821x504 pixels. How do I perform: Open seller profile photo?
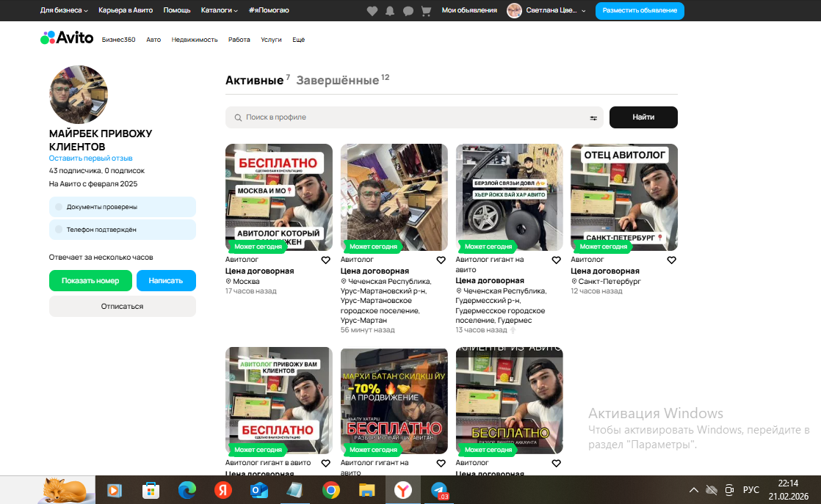pyautogui.click(x=78, y=95)
